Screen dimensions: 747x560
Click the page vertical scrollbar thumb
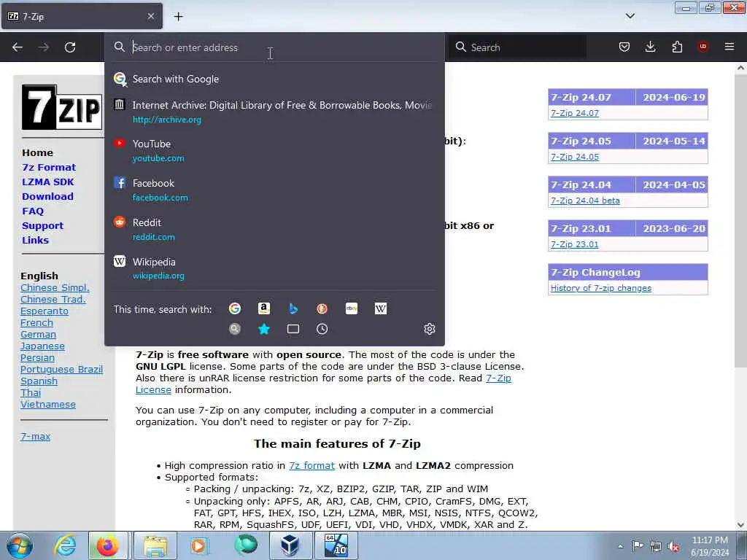click(740, 220)
